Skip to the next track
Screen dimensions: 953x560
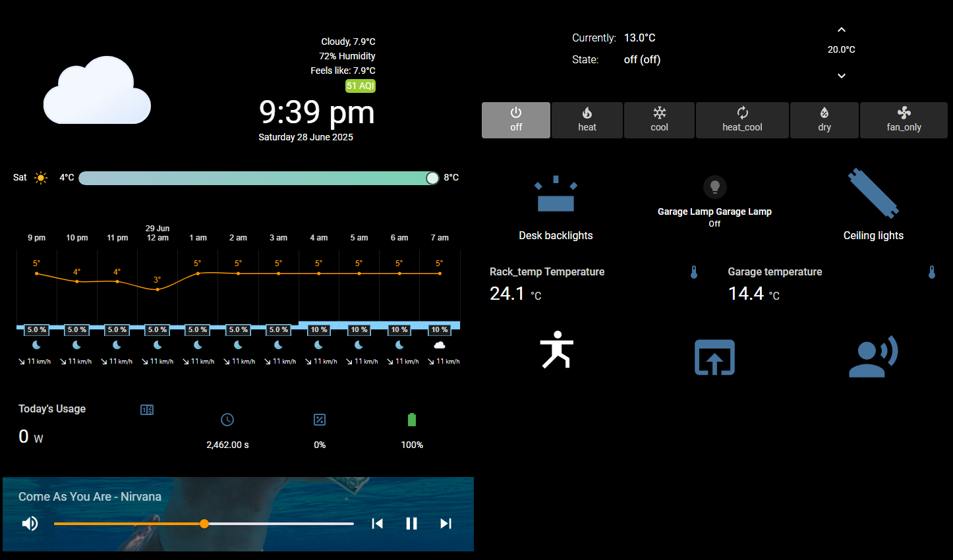[x=446, y=524]
